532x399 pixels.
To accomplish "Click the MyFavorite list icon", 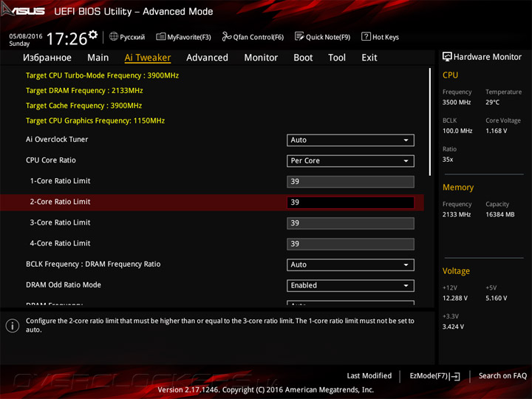I will point(160,36).
